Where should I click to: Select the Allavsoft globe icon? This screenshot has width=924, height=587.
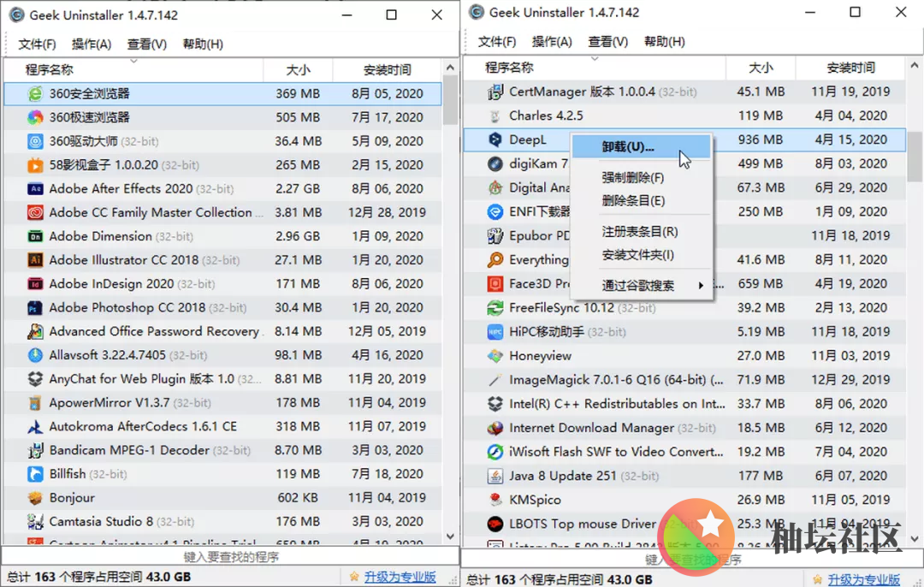point(35,355)
